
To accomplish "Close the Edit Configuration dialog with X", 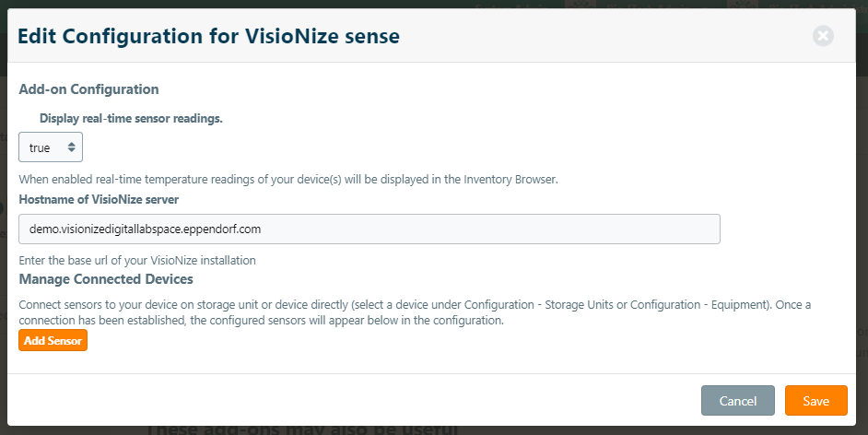I will [x=823, y=36].
